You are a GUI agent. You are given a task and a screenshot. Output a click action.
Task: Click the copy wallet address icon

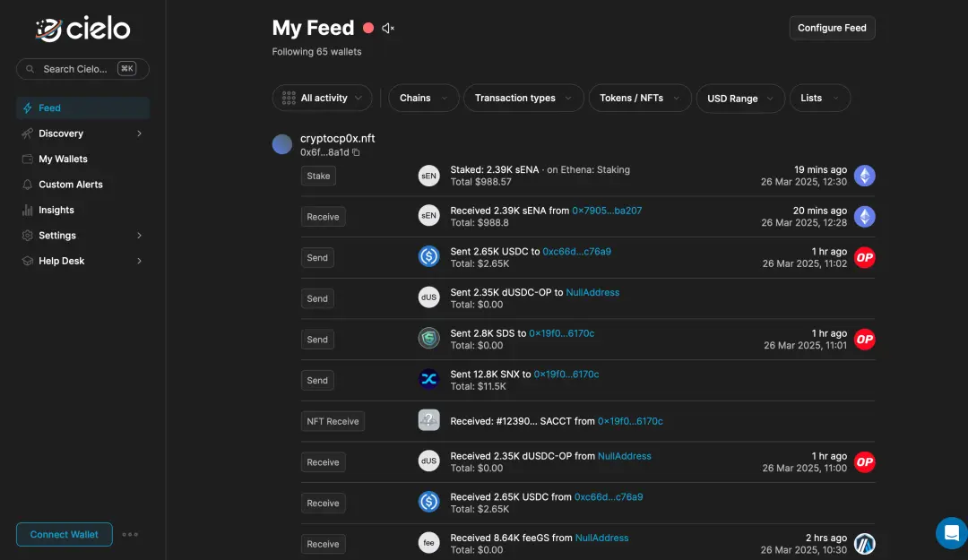pyautogui.click(x=357, y=152)
